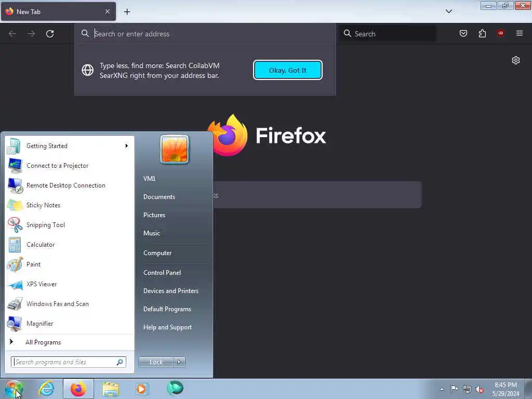Click the forward navigation arrow
The height and width of the screenshot is (399, 532).
coord(31,34)
